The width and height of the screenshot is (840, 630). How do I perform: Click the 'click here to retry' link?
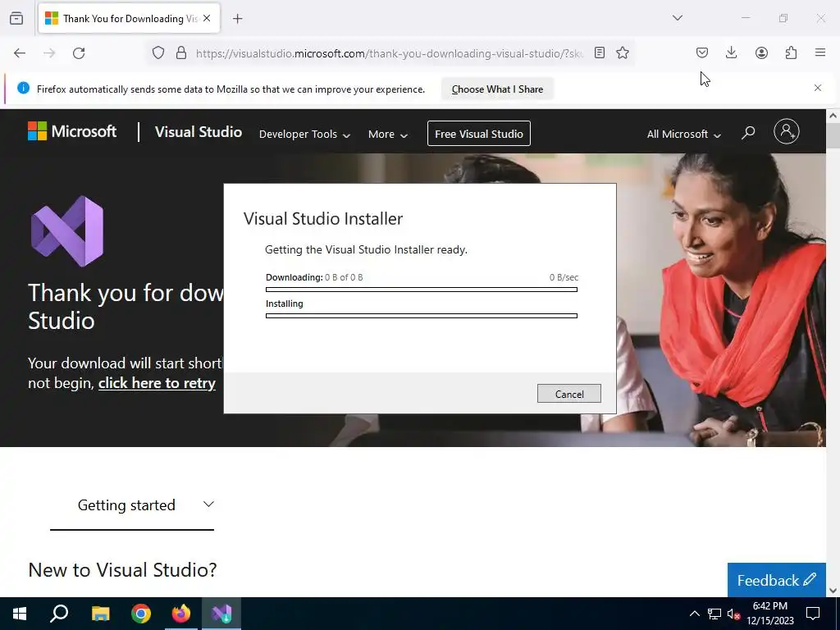[157, 383]
